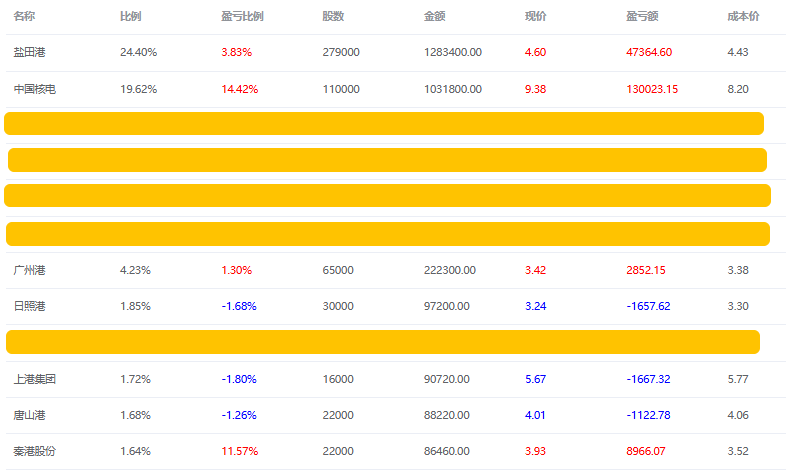Click the 3.42 current price

535,270
